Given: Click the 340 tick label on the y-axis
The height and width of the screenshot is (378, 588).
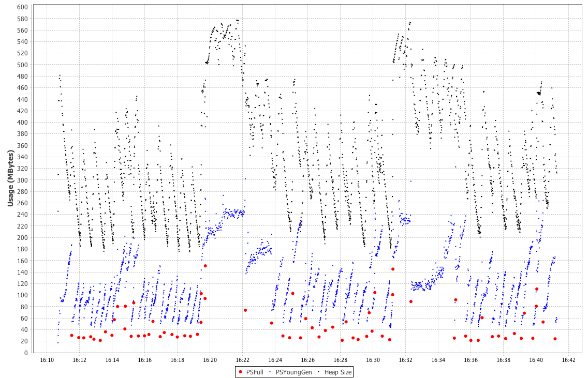Looking at the screenshot, I should coord(22,157).
